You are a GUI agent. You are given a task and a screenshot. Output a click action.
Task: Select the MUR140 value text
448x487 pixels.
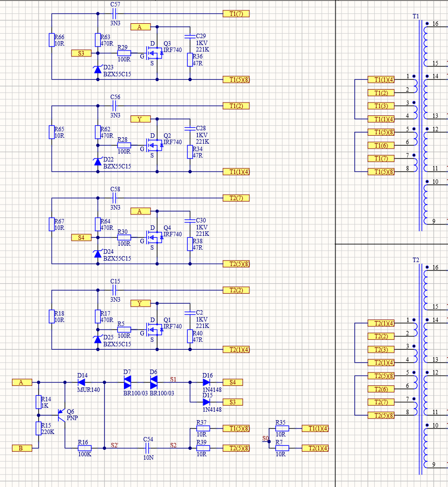(x=89, y=389)
